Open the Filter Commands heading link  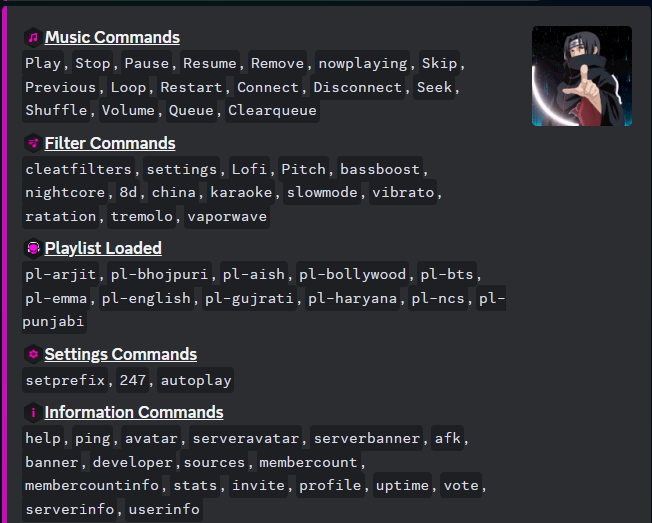(x=110, y=143)
